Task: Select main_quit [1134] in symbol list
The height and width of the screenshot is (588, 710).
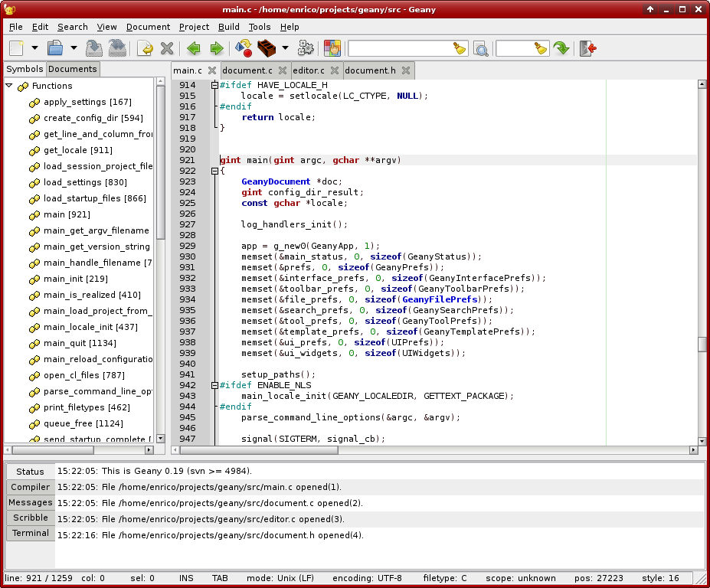Action: [80, 343]
